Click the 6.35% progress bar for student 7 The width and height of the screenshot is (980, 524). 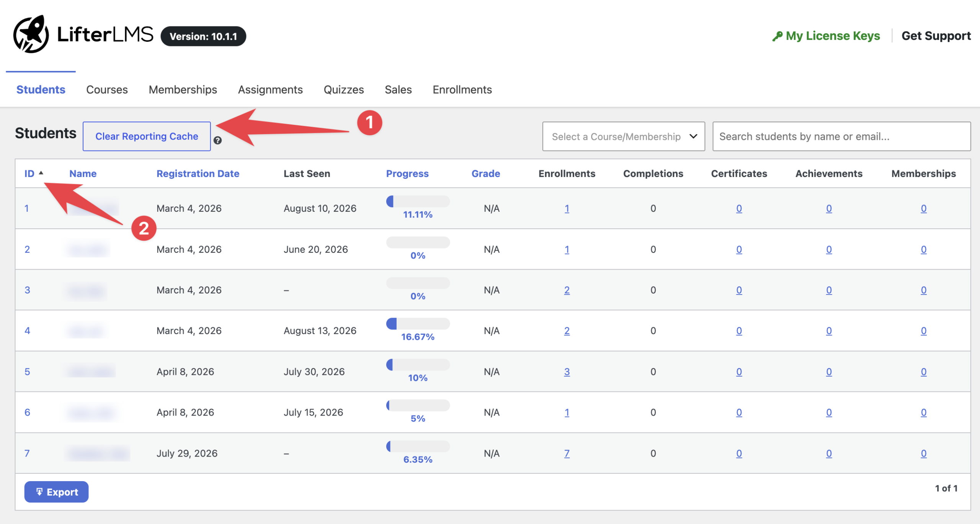pos(418,446)
